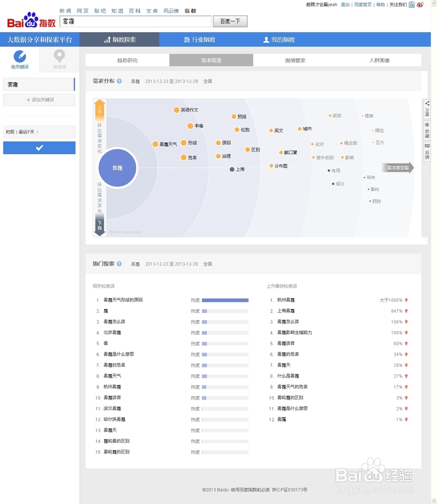Switch to the 需求图谱 tab
This screenshot has height=504, width=437.
pyautogui.click(x=211, y=60)
